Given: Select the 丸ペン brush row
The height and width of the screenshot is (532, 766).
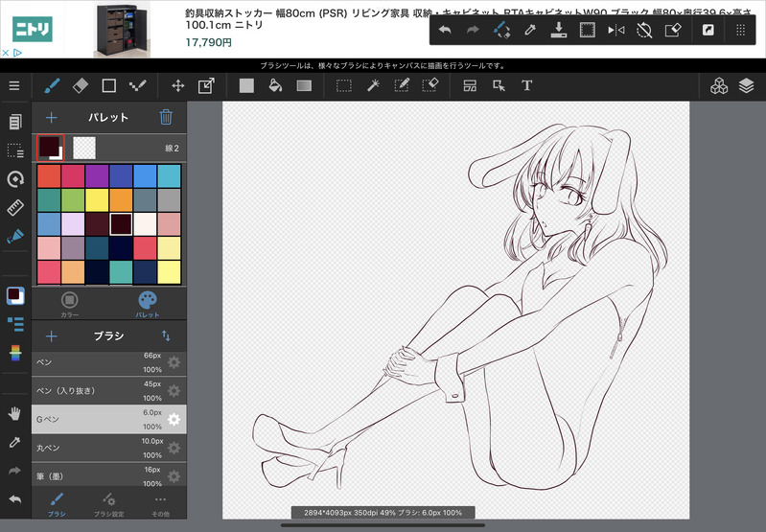Looking at the screenshot, I should pos(109,448).
